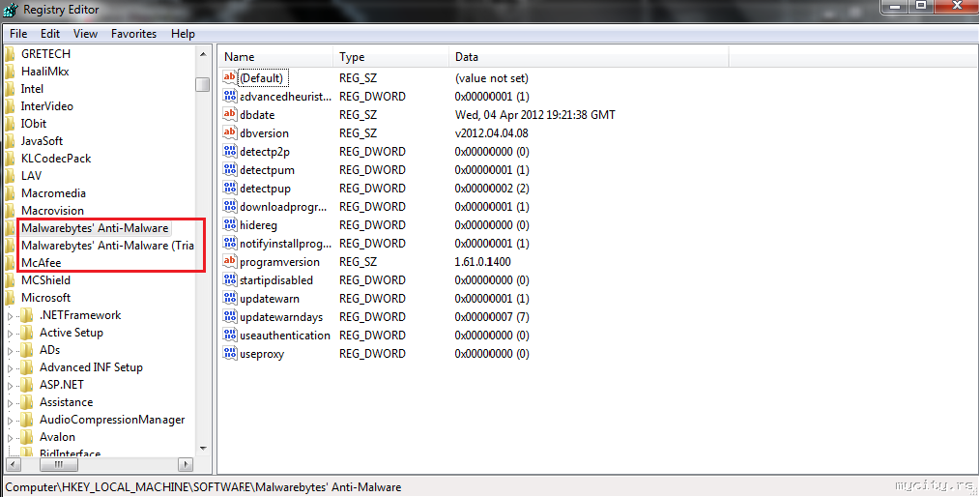
Task: Select the MCShield registry key
Action: [45, 280]
